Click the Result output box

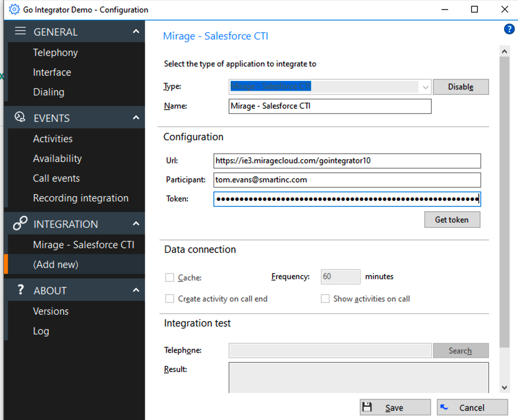pyautogui.click(x=359, y=378)
